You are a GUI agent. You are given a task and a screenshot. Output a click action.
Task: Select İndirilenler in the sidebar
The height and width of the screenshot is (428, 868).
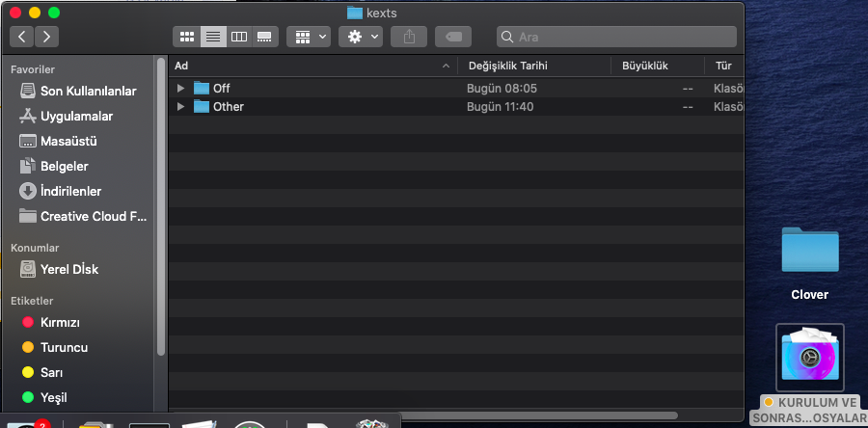coord(70,191)
